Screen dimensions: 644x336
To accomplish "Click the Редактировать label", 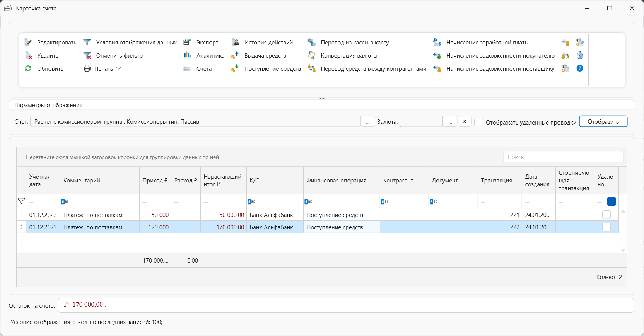I will (57, 43).
